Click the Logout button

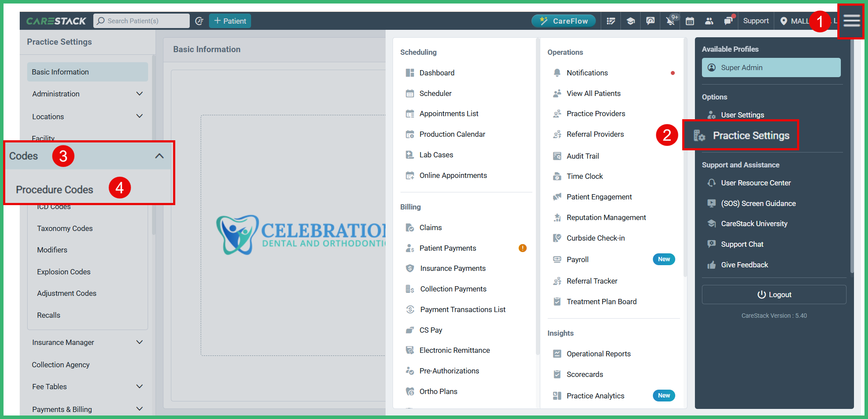point(774,294)
